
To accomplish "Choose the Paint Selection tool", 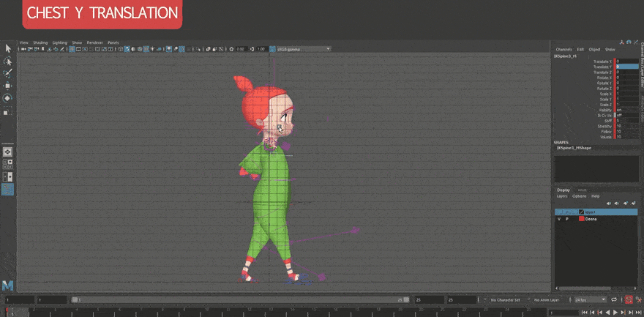I will pos(7,73).
